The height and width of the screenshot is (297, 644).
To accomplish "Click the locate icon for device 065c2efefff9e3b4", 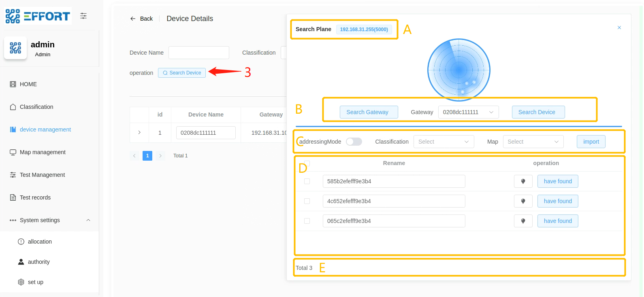I will click(523, 221).
